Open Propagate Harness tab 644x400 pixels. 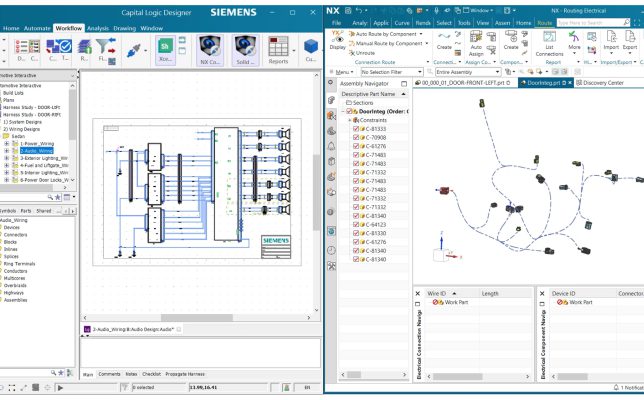click(185, 374)
